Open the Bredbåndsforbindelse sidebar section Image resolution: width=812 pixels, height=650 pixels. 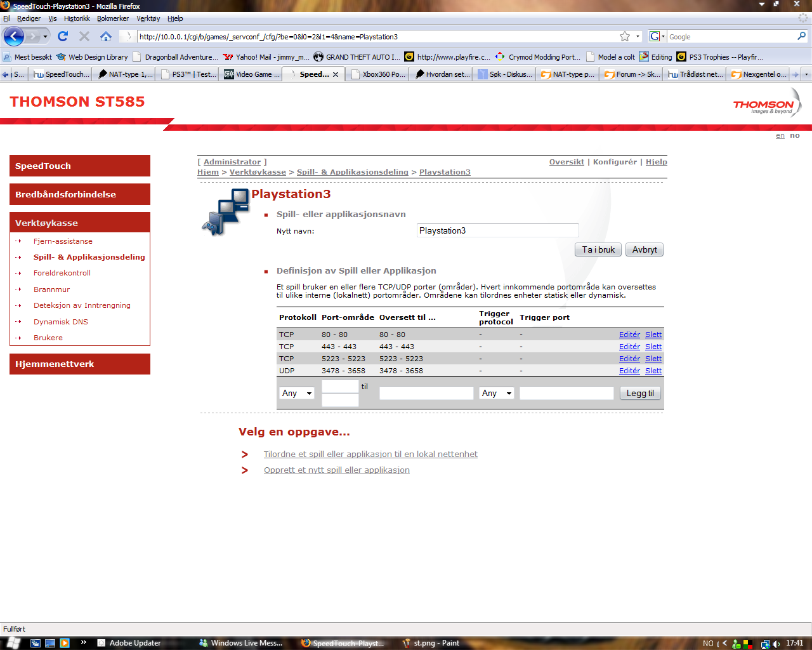tap(80, 194)
